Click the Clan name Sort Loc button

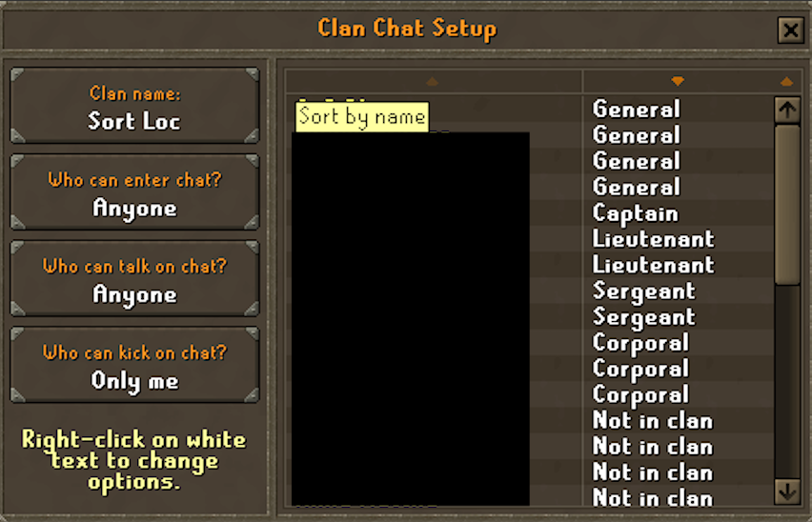[134, 106]
